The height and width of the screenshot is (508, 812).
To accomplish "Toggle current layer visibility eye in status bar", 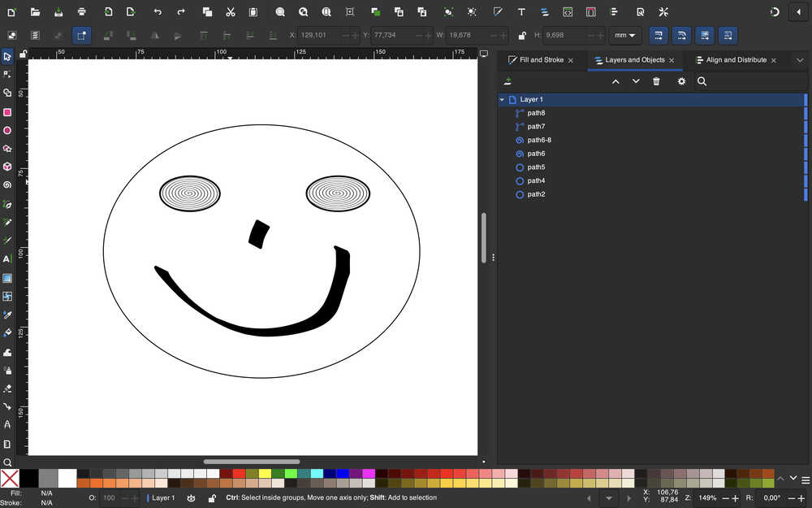I will point(192,497).
